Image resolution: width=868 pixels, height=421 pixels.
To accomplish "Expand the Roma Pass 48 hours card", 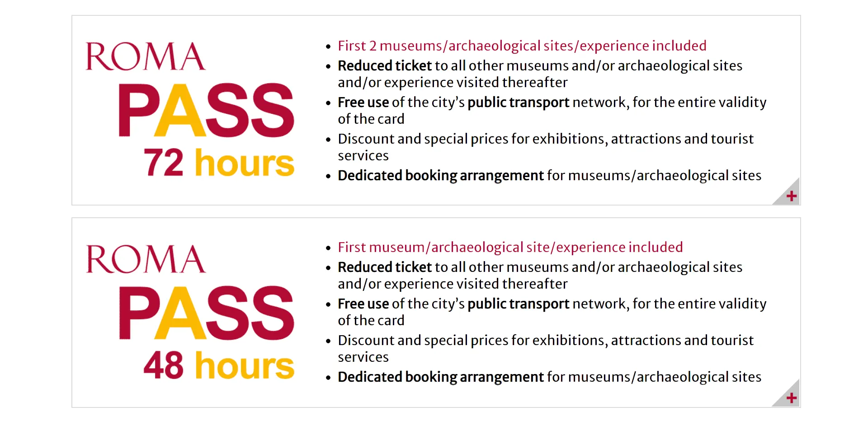I will coord(791,398).
